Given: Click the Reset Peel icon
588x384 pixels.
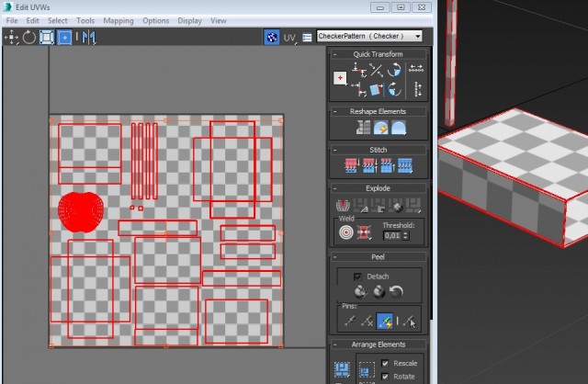Looking at the screenshot, I should coord(396,291).
